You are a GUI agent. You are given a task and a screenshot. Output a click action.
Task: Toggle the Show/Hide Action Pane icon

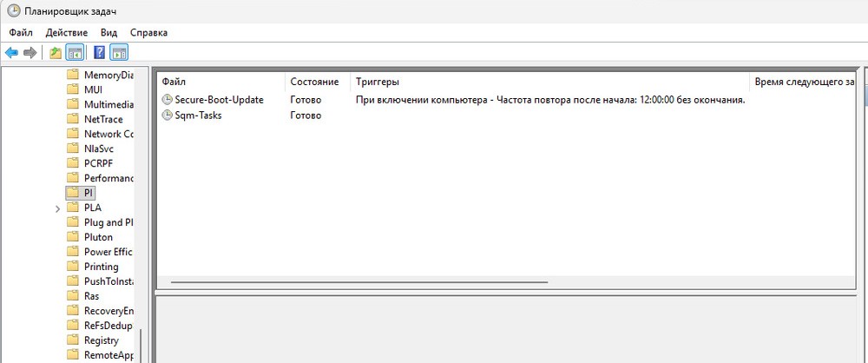point(119,53)
